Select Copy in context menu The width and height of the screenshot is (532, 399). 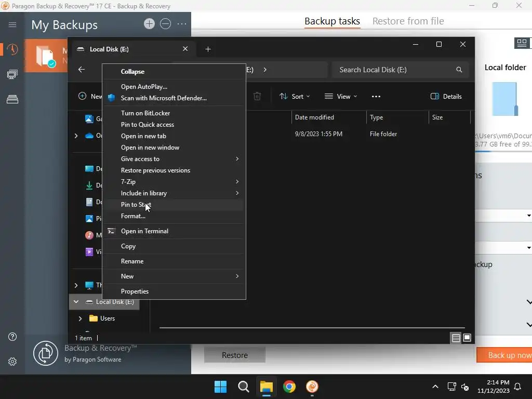[174, 246]
